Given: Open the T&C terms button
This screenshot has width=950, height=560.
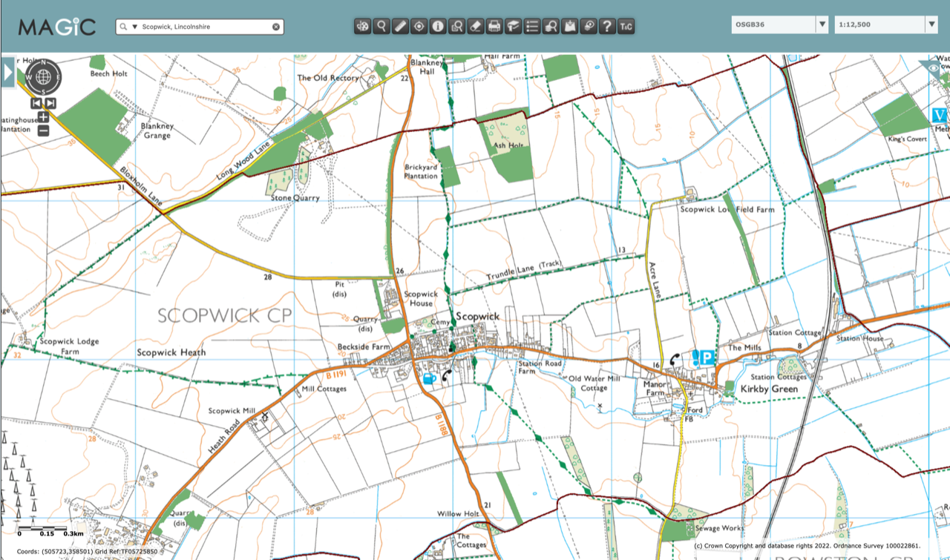Looking at the screenshot, I should [626, 27].
